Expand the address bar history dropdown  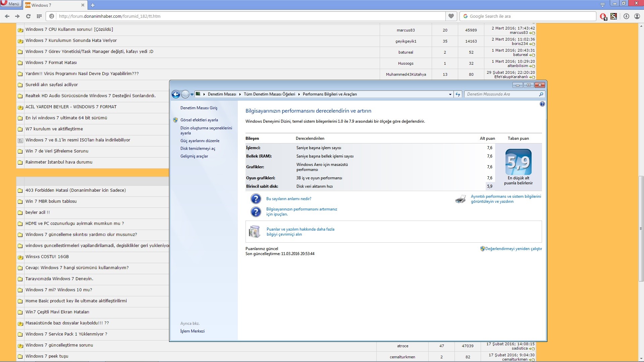point(450,95)
